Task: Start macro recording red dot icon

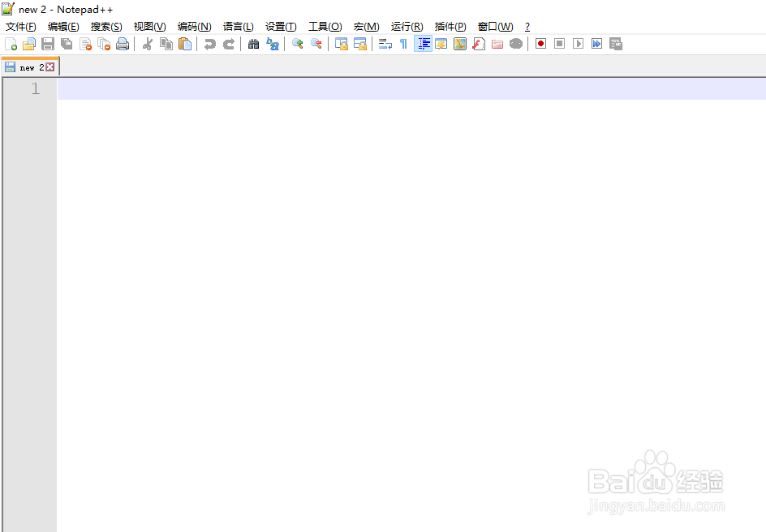Action: tap(540, 44)
